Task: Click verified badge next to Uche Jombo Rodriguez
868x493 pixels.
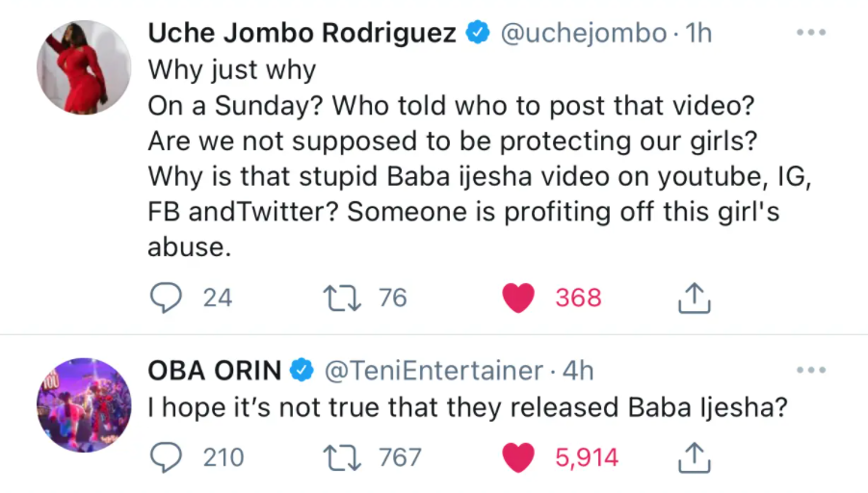Action: (x=476, y=33)
